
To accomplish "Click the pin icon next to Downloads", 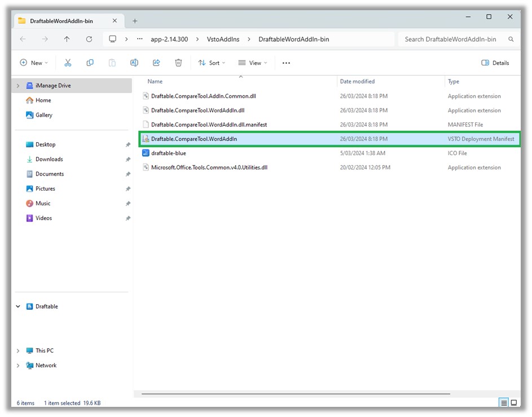I will click(x=128, y=159).
